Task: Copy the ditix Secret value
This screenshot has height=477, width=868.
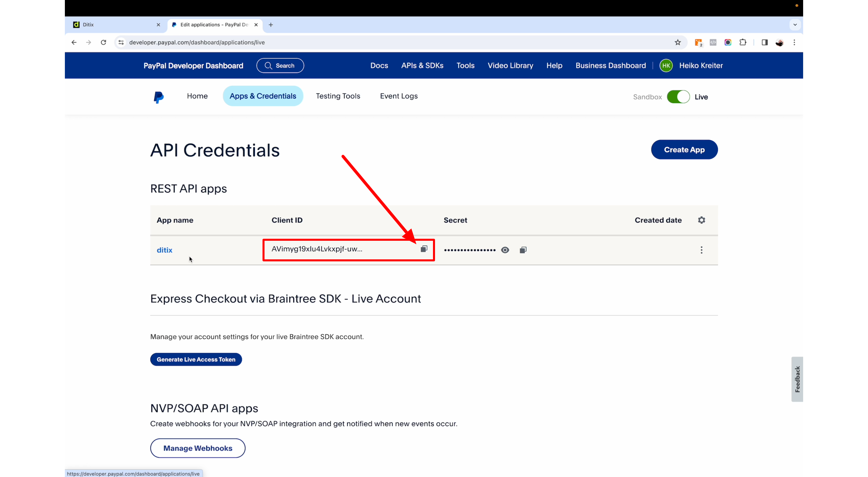Action: 523,250
